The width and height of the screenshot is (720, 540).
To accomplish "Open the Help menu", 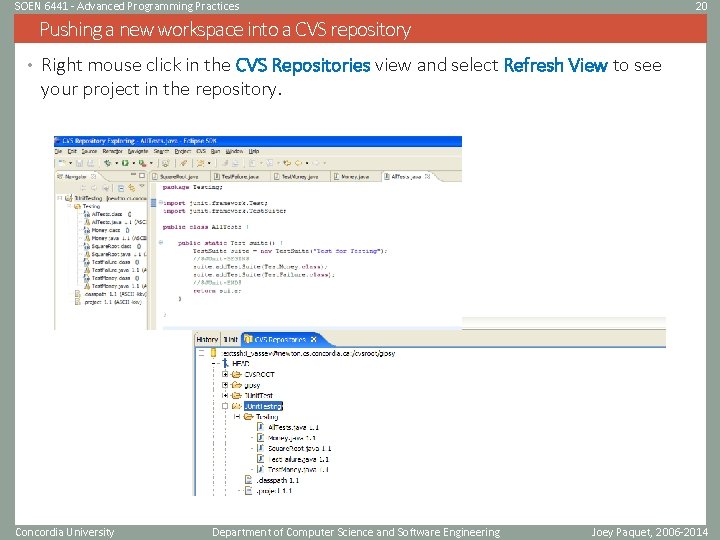I will pos(254,151).
